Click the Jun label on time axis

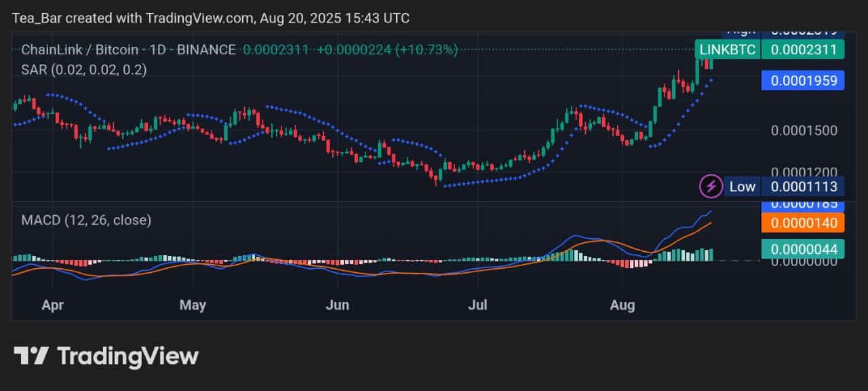[337, 305]
